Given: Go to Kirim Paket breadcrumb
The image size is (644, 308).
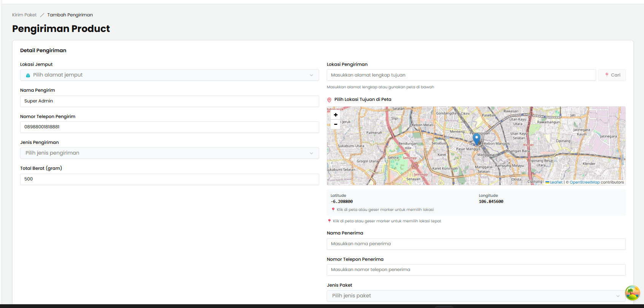Looking at the screenshot, I should coord(24,15).
